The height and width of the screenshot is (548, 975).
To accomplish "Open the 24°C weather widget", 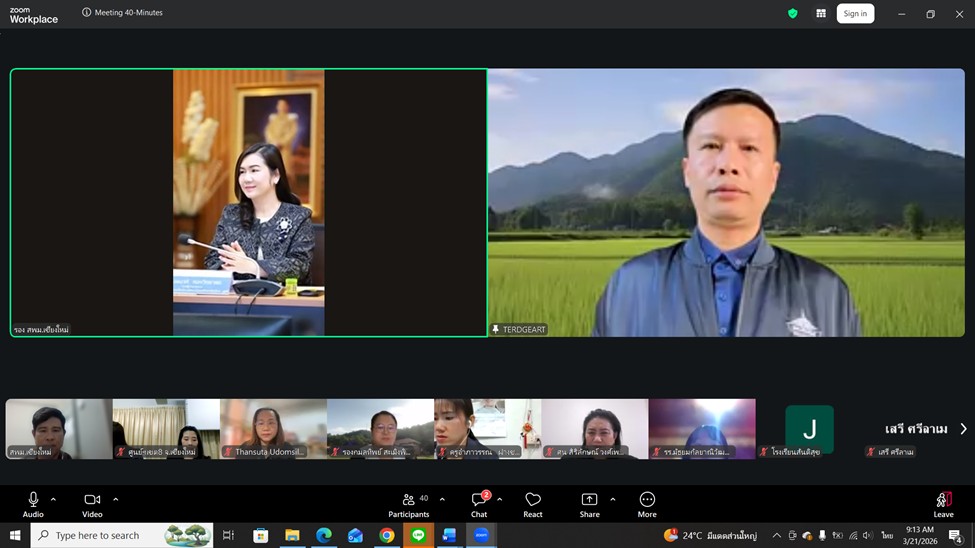I will pyautogui.click(x=710, y=535).
